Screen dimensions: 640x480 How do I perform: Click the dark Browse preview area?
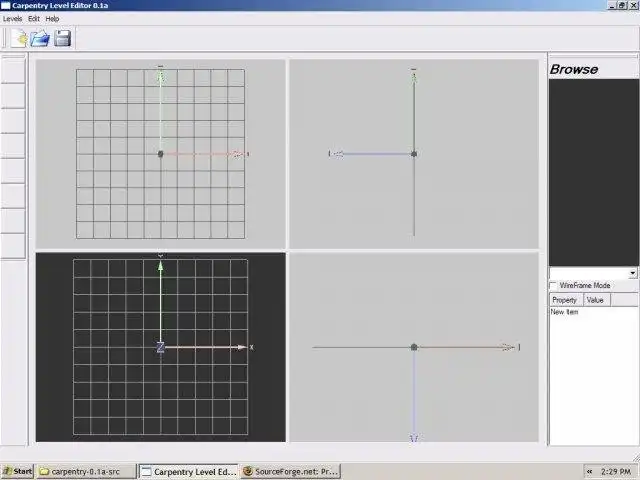593,172
